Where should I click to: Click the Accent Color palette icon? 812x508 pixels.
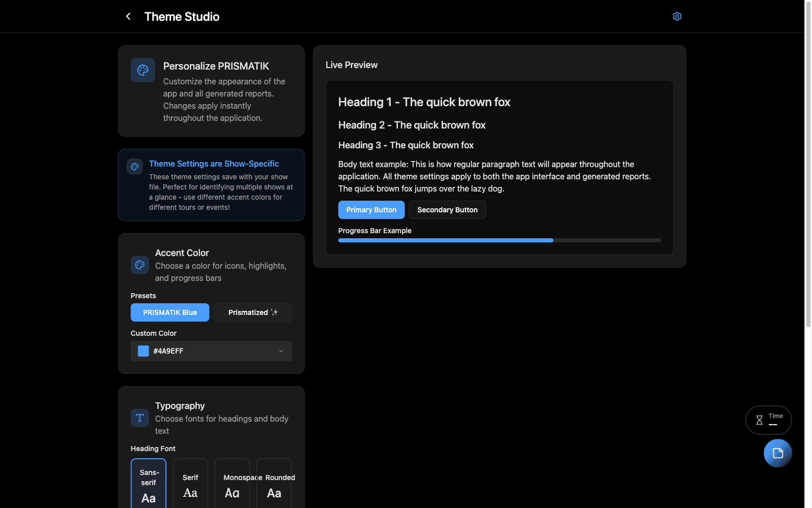point(140,265)
